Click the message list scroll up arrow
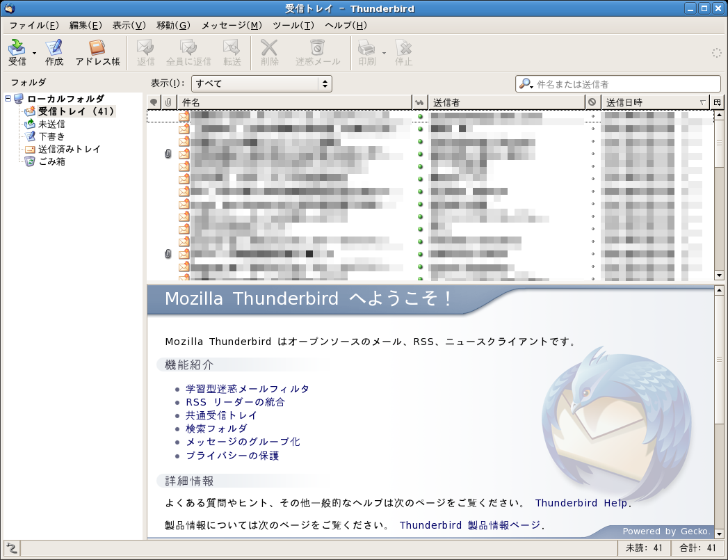728x560 pixels. click(x=719, y=115)
